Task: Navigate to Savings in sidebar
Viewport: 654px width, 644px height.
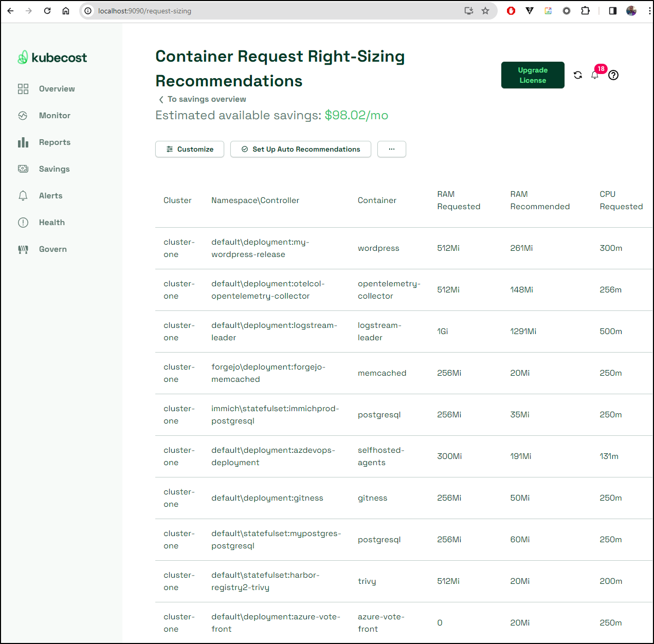Action: [55, 169]
